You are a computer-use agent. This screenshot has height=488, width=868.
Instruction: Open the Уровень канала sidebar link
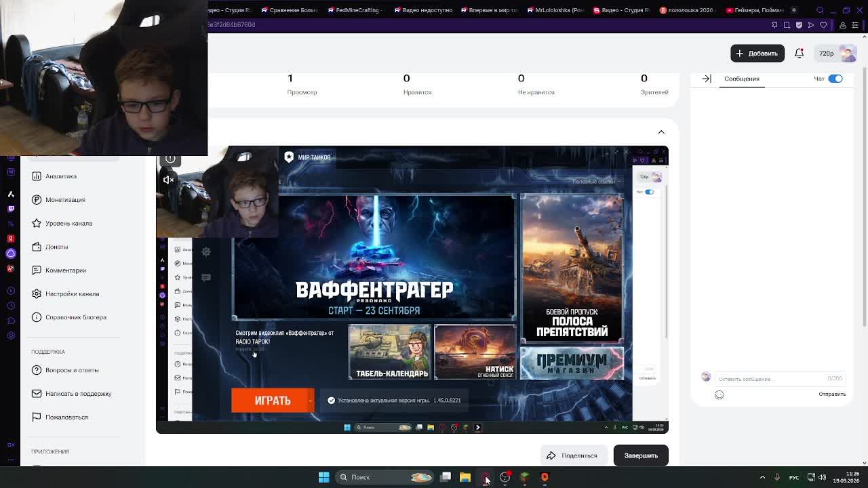[68, 223]
